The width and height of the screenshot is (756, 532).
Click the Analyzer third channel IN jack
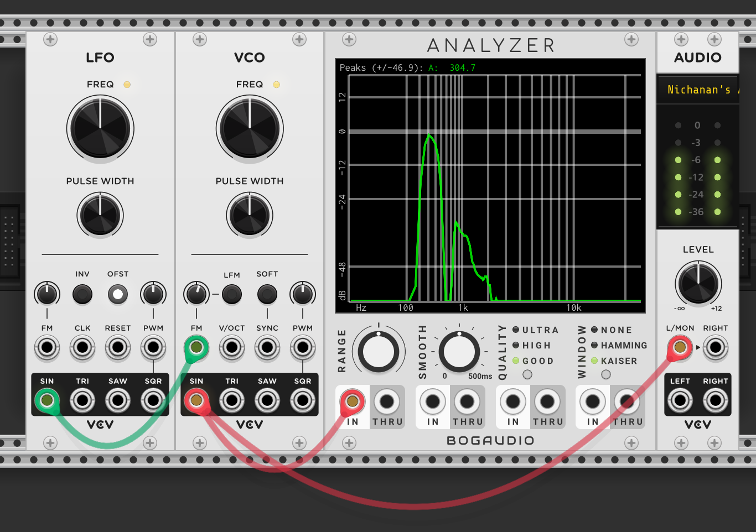tap(513, 401)
